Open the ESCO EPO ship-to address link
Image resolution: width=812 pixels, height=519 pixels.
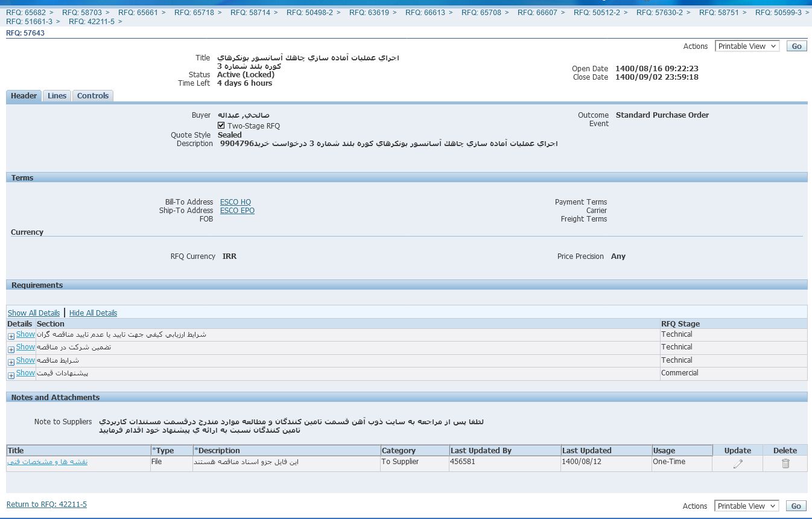pyautogui.click(x=237, y=211)
